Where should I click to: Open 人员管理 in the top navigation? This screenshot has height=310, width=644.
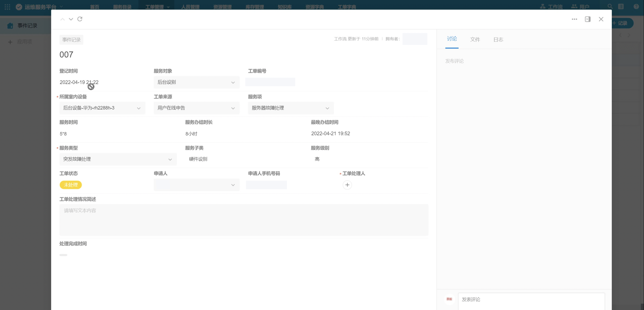coord(190,7)
